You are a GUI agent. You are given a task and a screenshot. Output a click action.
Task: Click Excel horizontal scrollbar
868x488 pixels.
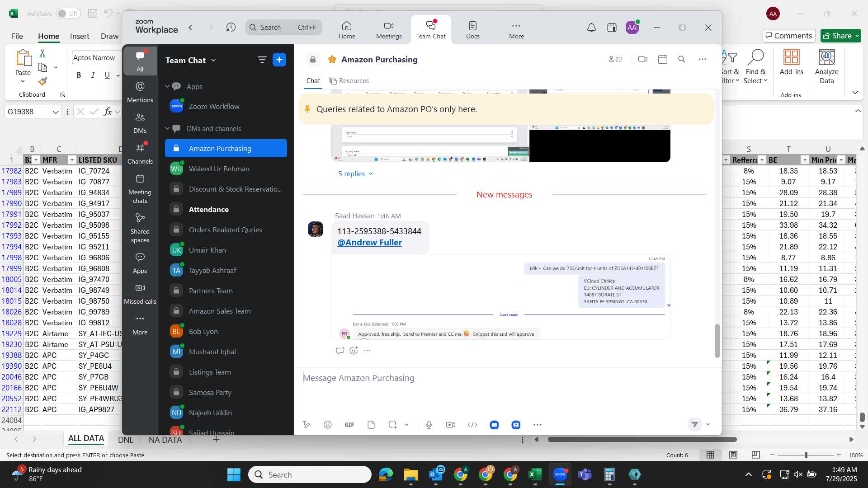tap(642, 439)
